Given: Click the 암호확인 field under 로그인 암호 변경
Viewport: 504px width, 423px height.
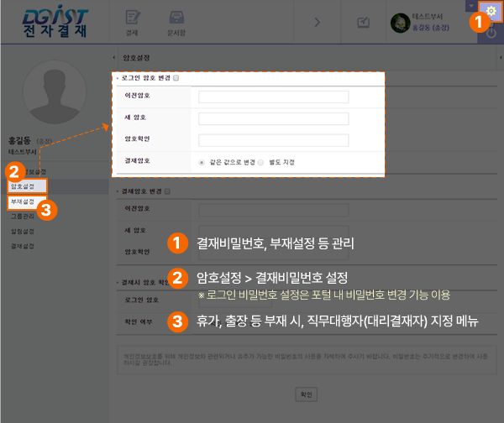Looking at the screenshot, I should [x=274, y=140].
